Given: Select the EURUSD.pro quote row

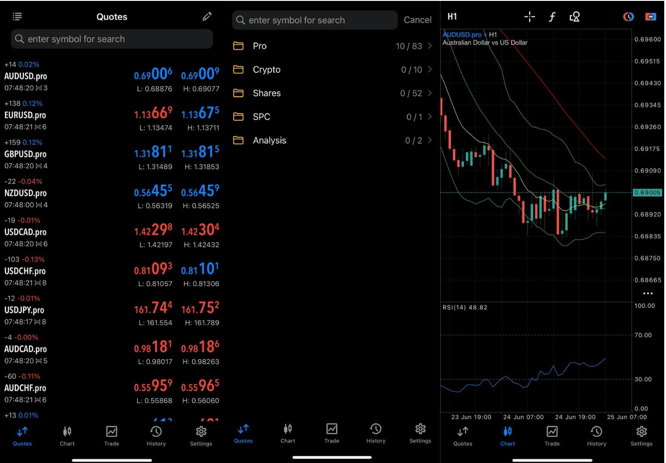Looking at the screenshot, I should tap(112, 116).
